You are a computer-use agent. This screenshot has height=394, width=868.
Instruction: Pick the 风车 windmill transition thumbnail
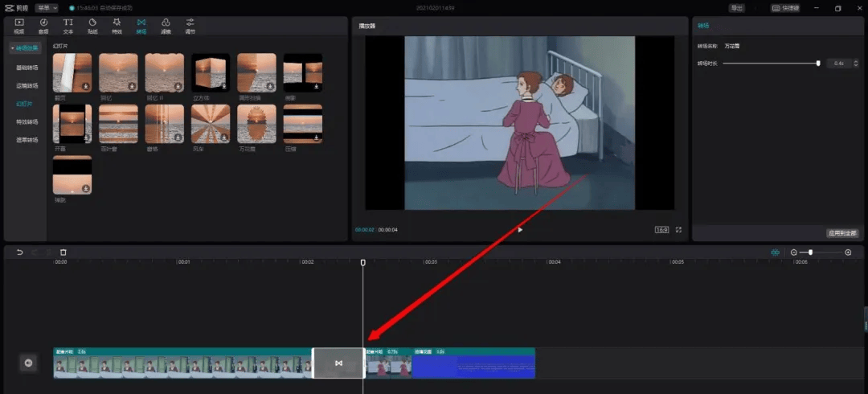tap(211, 124)
